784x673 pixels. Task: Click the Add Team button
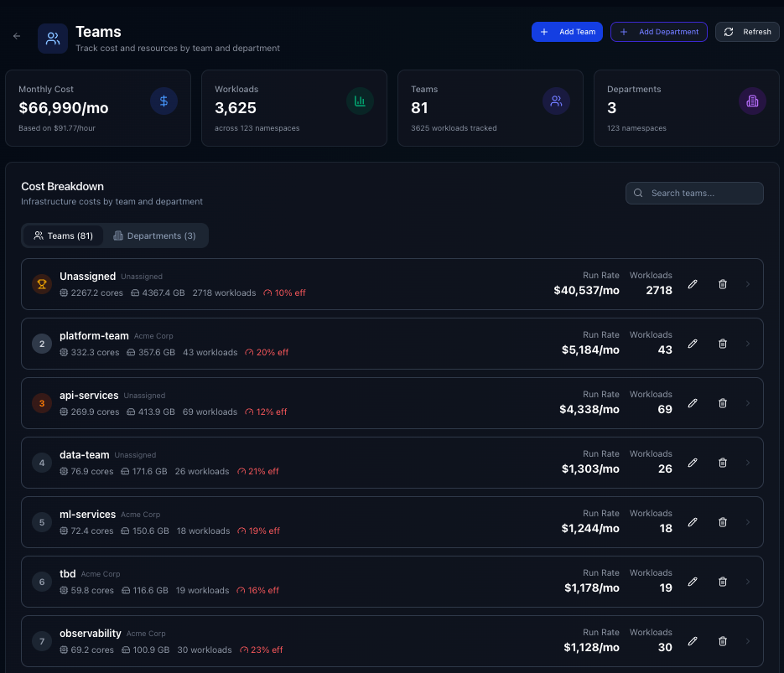tap(567, 32)
